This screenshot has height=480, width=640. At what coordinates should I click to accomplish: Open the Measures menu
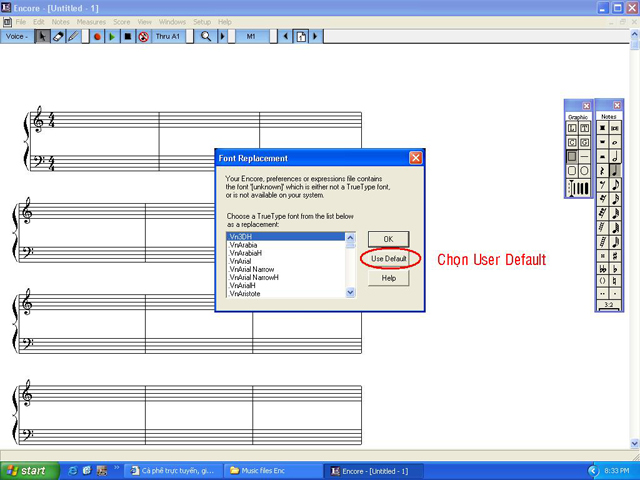click(91, 21)
